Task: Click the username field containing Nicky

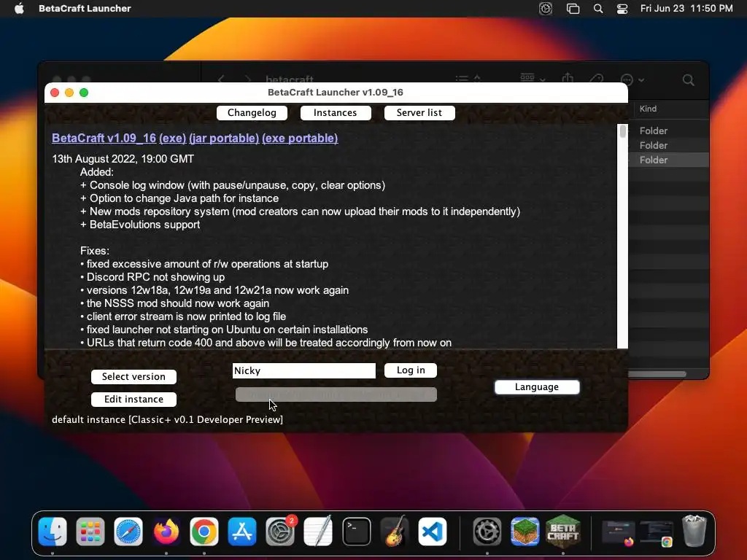Action: click(304, 371)
